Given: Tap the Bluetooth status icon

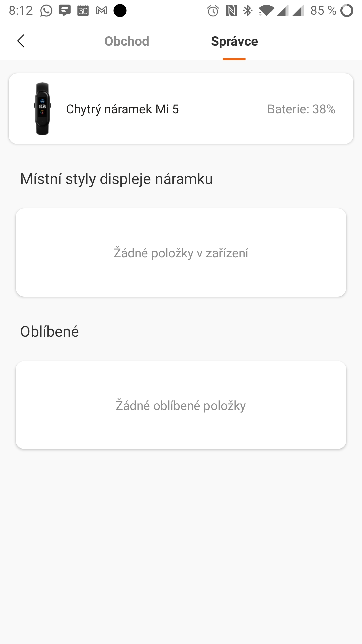Looking at the screenshot, I should [x=248, y=11].
